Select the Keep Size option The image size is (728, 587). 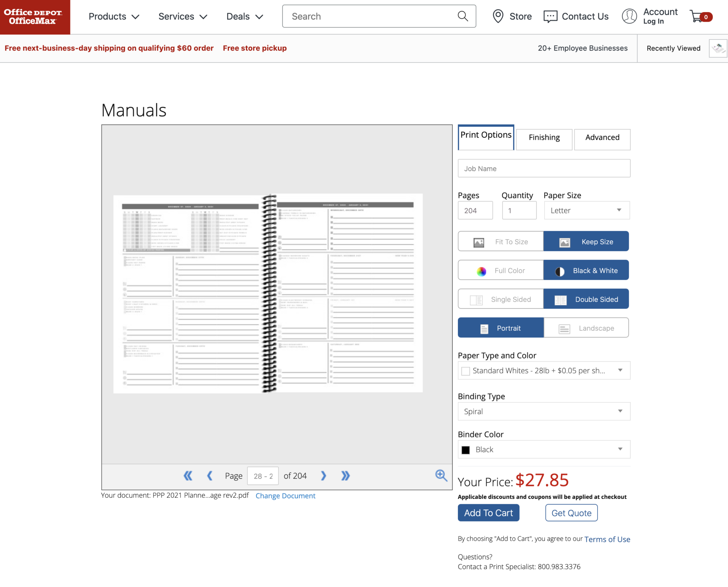pos(586,241)
